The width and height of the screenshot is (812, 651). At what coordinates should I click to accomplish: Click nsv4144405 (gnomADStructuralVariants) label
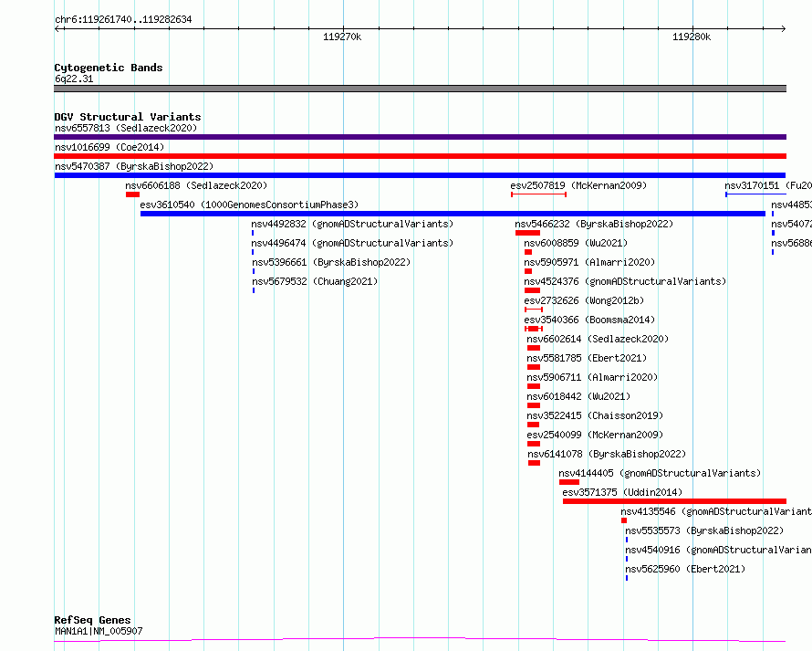pos(660,473)
